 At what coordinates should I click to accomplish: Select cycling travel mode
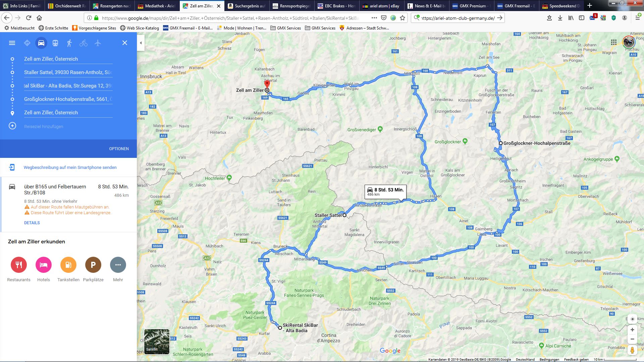[84, 43]
